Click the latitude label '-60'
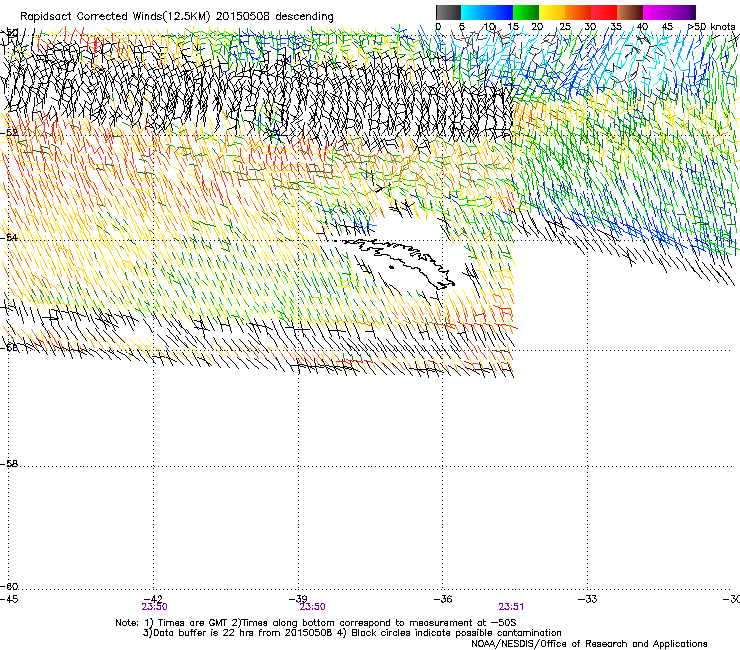 click(9, 586)
